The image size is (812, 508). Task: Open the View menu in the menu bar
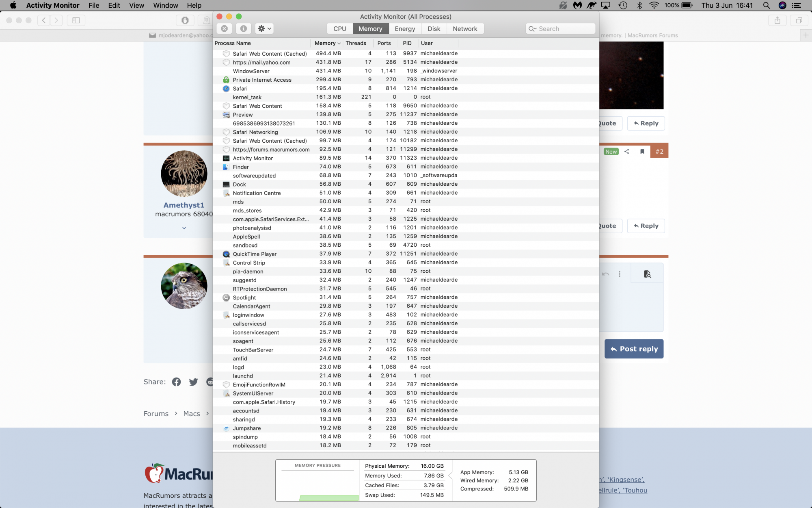pyautogui.click(x=136, y=5)
